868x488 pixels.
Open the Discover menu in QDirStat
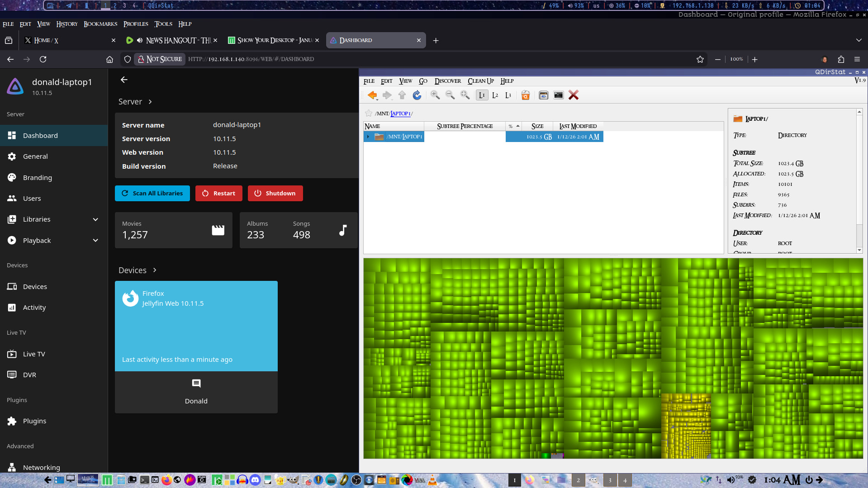point(447,81)
